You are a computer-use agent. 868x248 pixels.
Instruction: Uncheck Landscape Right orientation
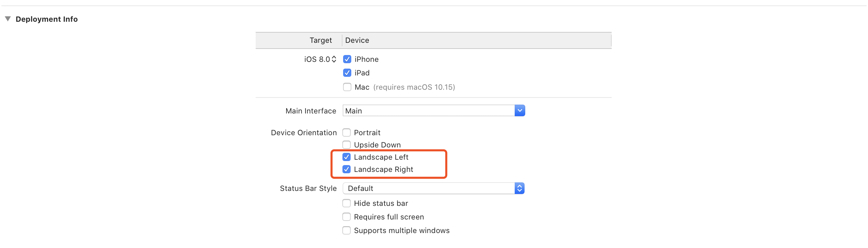(346, 169)
